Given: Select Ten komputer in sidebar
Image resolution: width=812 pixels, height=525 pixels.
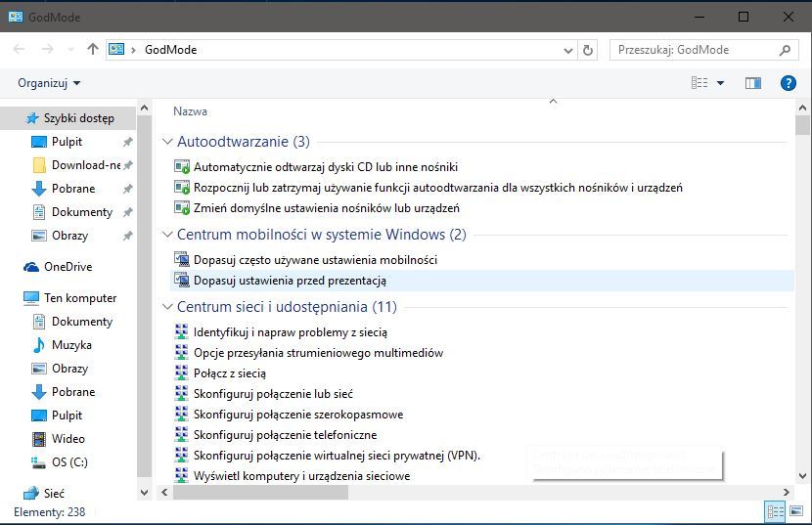Looking at the screenshot, I should (x=69, y=298).
